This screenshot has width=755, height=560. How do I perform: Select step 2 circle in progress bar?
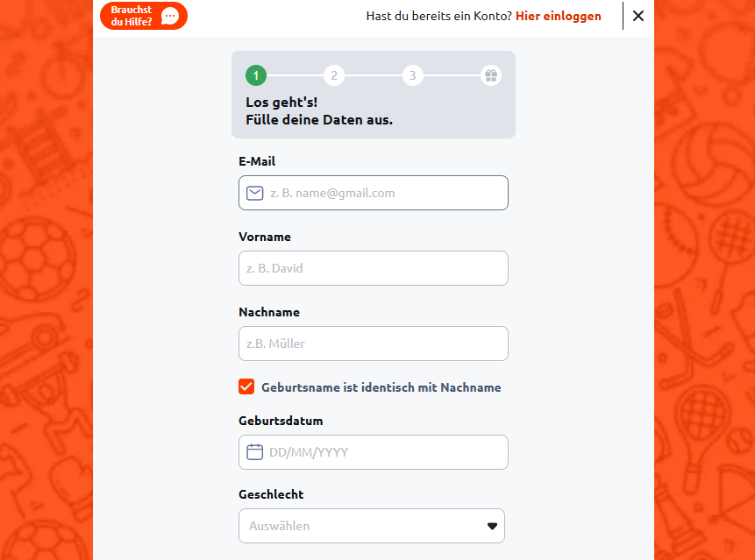click(x=334, y=75)
